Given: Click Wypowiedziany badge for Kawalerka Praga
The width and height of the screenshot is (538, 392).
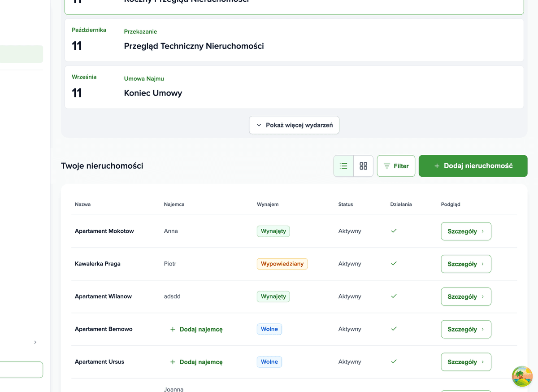Looking at the screenshot, I should [x=282, y=264].
